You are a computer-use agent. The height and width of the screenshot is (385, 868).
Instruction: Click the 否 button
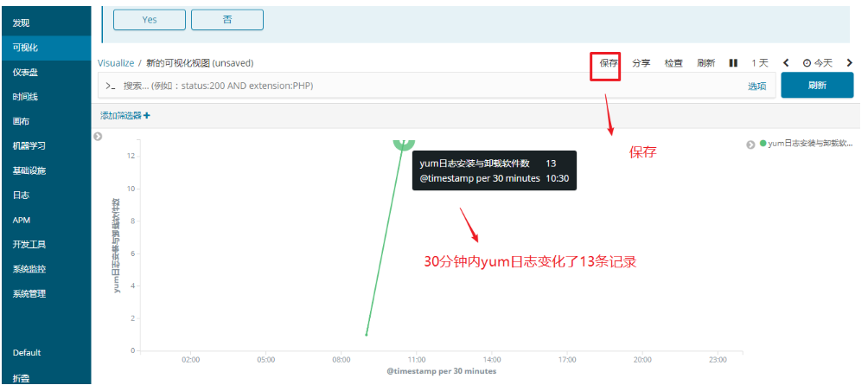click(227, 19)
